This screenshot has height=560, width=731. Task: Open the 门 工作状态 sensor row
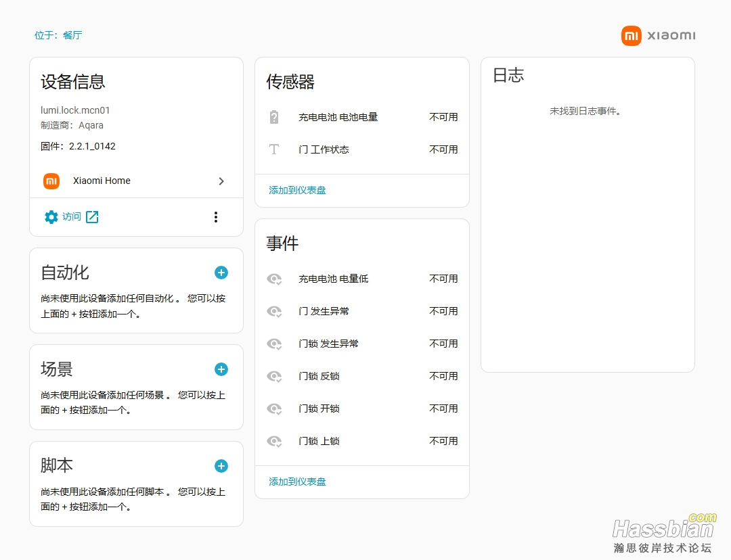361,149
